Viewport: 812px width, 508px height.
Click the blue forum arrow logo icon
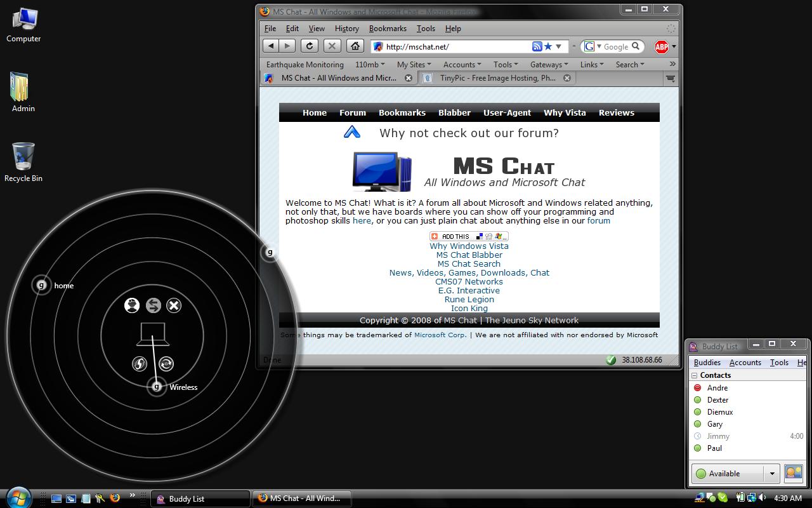pyautogui.click(x=351, y=132)
